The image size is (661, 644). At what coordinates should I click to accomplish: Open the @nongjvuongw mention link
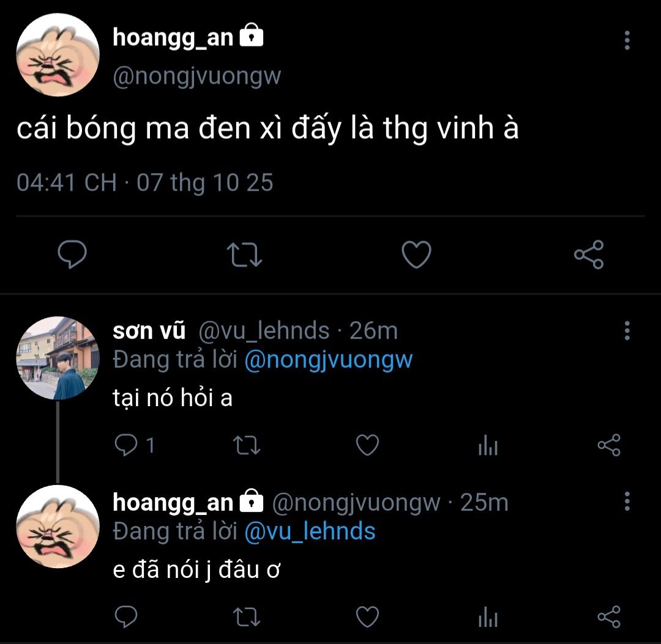328,360
